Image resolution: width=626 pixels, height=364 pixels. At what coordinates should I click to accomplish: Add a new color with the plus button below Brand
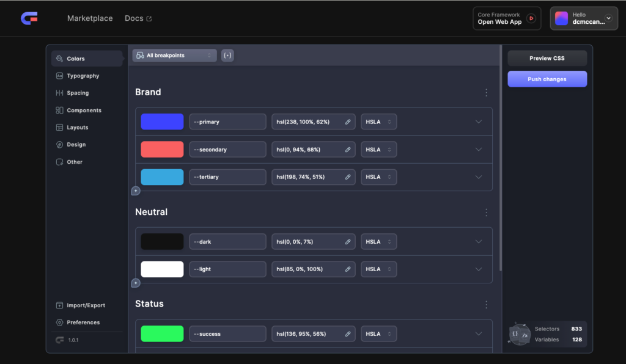click(x=135, y=191)
